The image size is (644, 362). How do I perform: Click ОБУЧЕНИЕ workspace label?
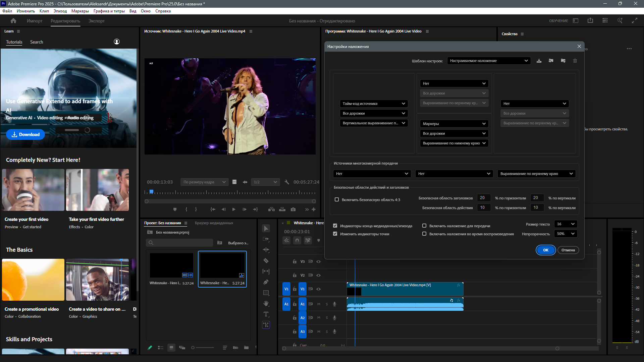click(x=558, y=21)
